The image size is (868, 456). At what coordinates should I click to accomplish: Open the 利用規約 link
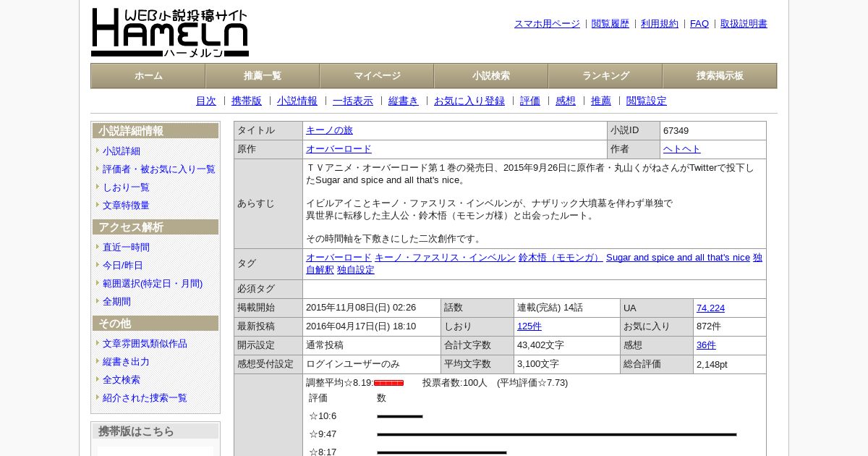660,24
